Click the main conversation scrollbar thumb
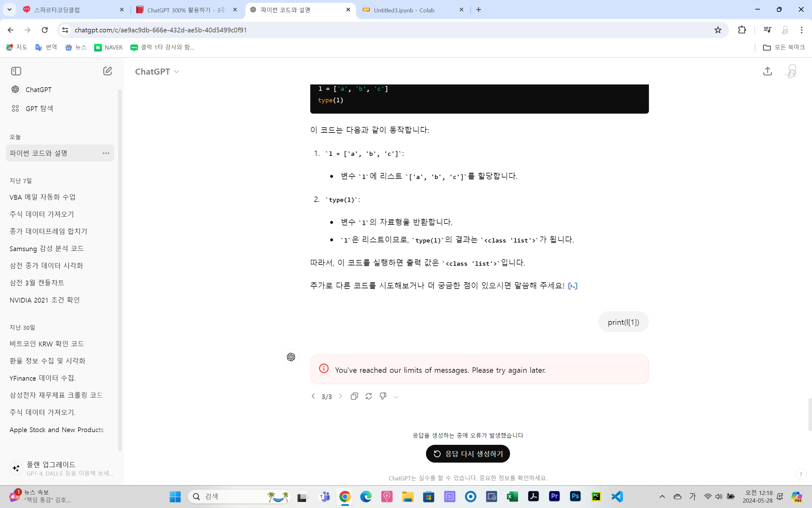The width and height of the screenshot is (812, 508). pyautogui.click(x=810, y=415)
